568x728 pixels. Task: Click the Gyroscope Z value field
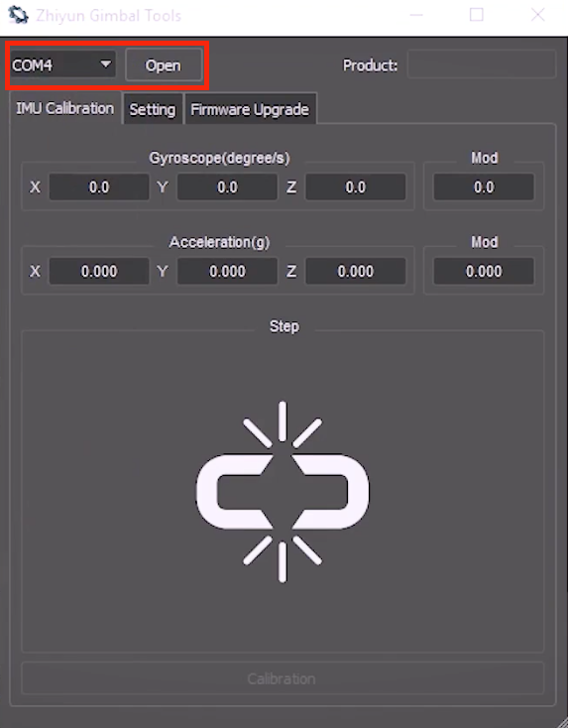(356, 187)
